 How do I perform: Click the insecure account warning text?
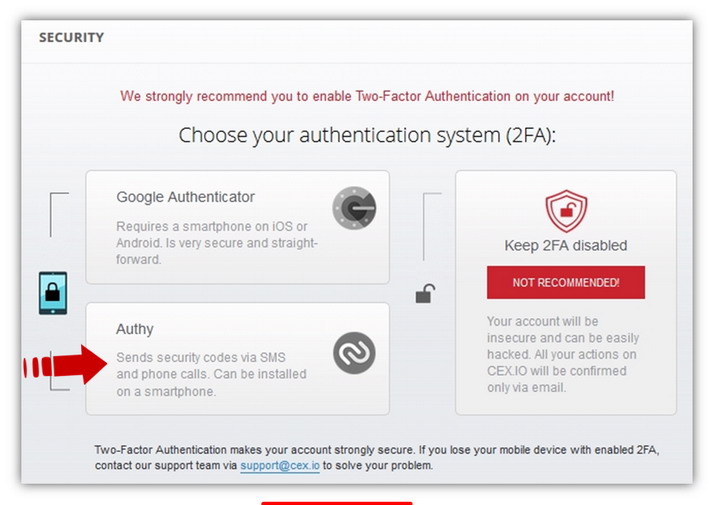565,354
